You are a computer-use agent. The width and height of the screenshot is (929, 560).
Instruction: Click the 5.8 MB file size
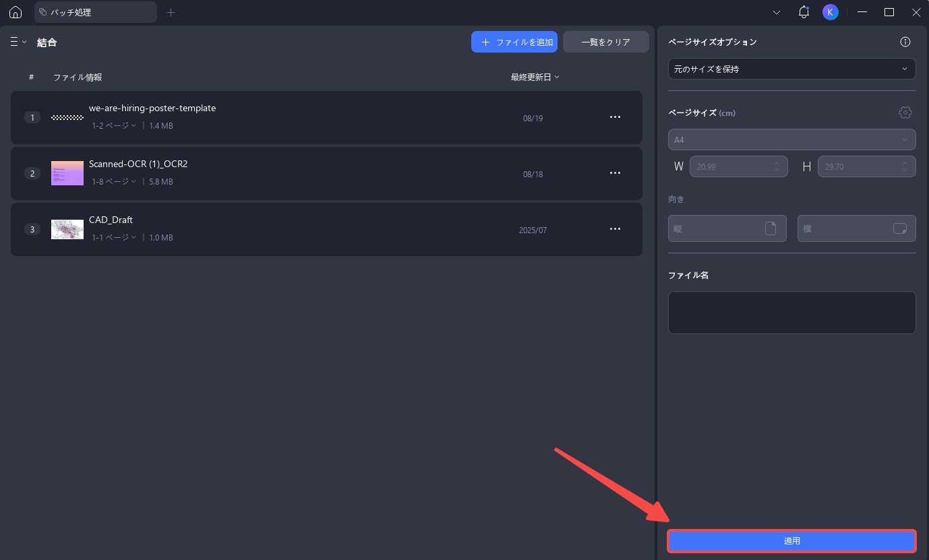[161, 182]
